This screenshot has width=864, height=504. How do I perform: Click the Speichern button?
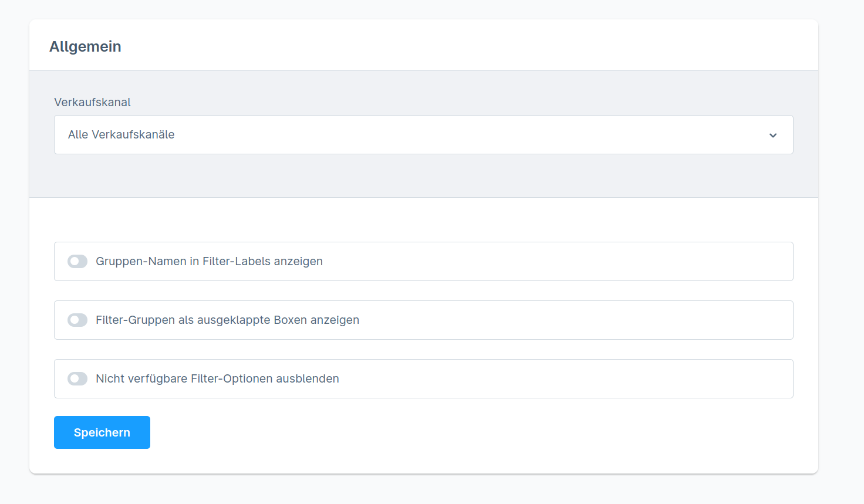click(102, 432)
